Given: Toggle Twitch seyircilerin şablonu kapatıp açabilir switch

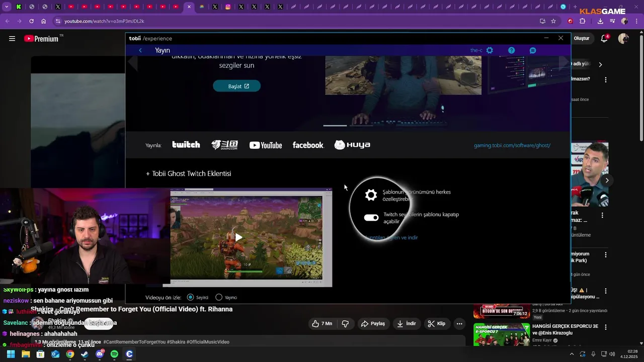Looking at the screenshot, I should point(371,218).
